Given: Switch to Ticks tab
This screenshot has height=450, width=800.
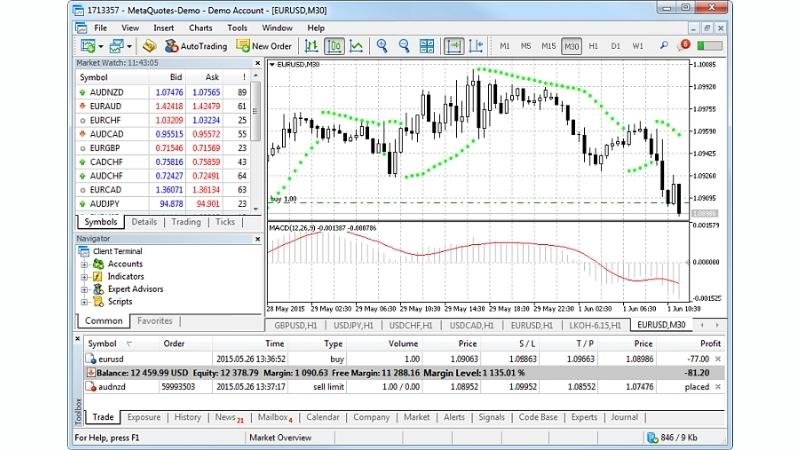Looking at the screenshot, I should coord(225,222).
